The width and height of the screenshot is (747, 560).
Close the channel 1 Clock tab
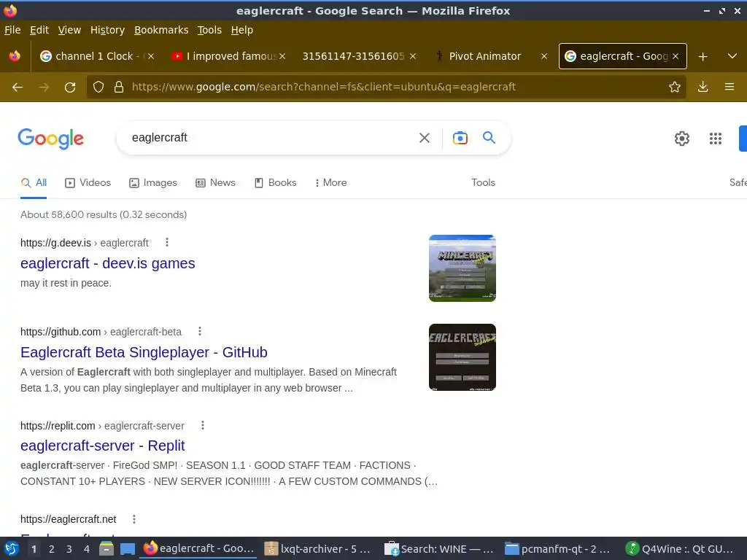(151, 56)
